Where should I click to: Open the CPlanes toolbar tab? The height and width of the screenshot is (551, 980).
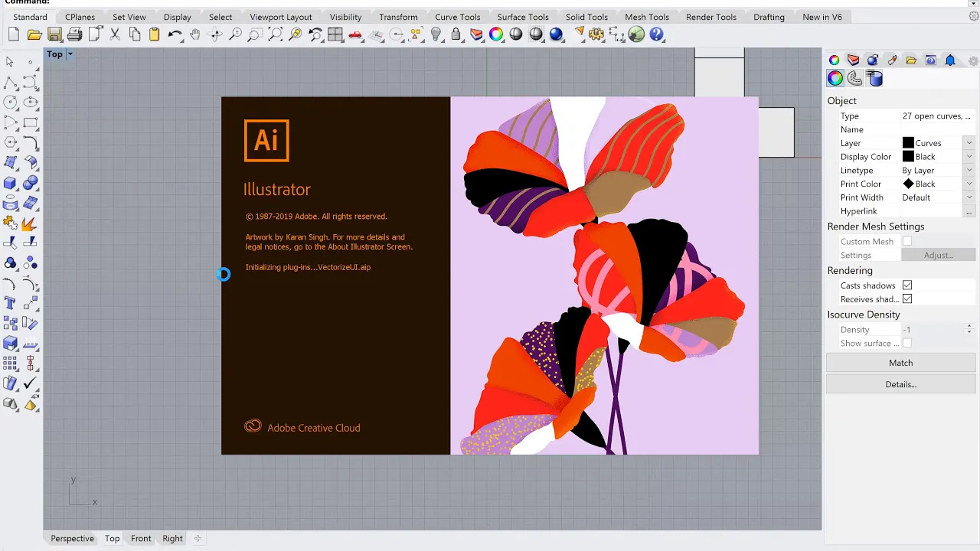point(80,17)
